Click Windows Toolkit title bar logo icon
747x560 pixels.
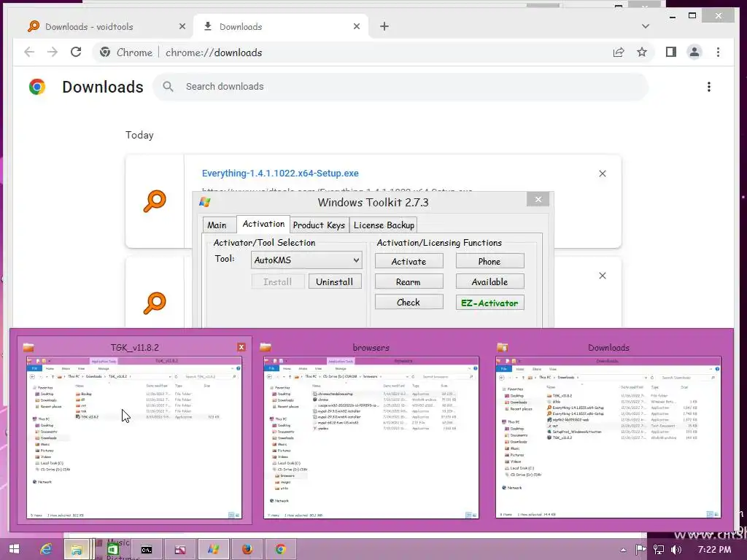point(205,202)
